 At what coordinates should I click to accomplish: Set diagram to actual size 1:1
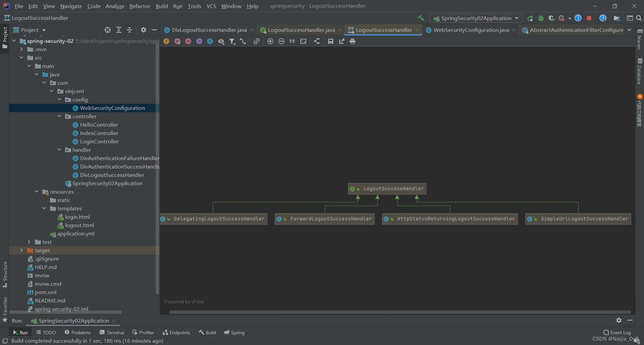click(292, 41)
